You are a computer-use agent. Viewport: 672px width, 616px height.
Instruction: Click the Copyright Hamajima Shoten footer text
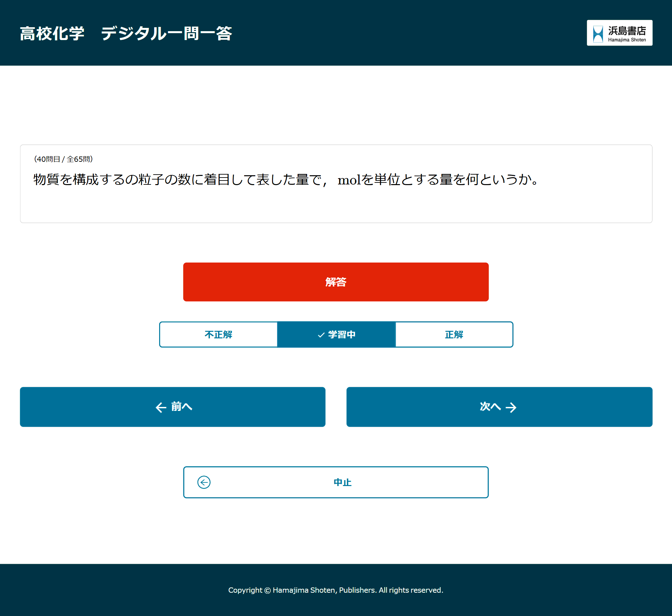point(336,590)
